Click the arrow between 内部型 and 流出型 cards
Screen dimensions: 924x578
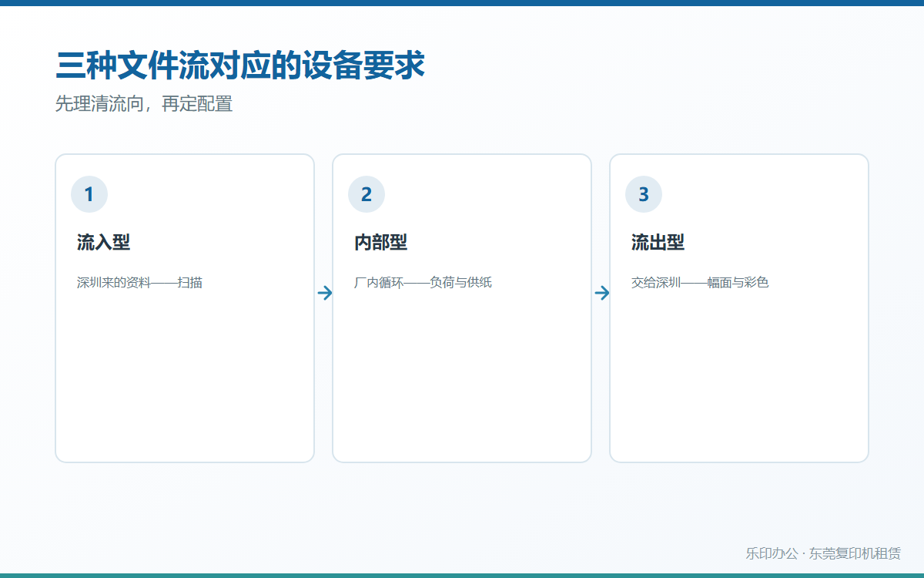(601, 293)
